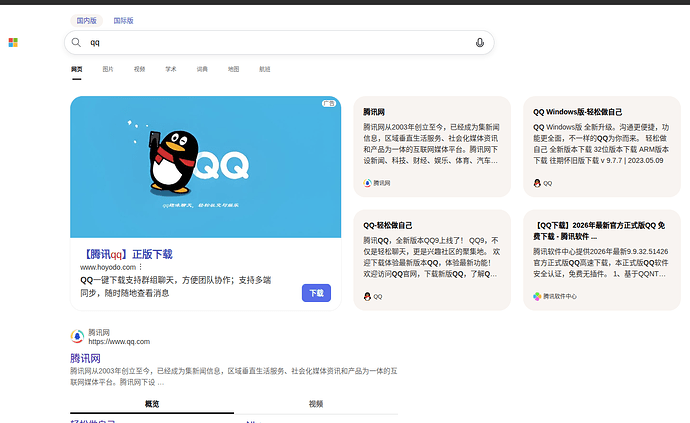Image resolution: width=690 pixels, height=423 pixels.
Task: Open the 词典 results tab
Action: [x=202, y=69]
